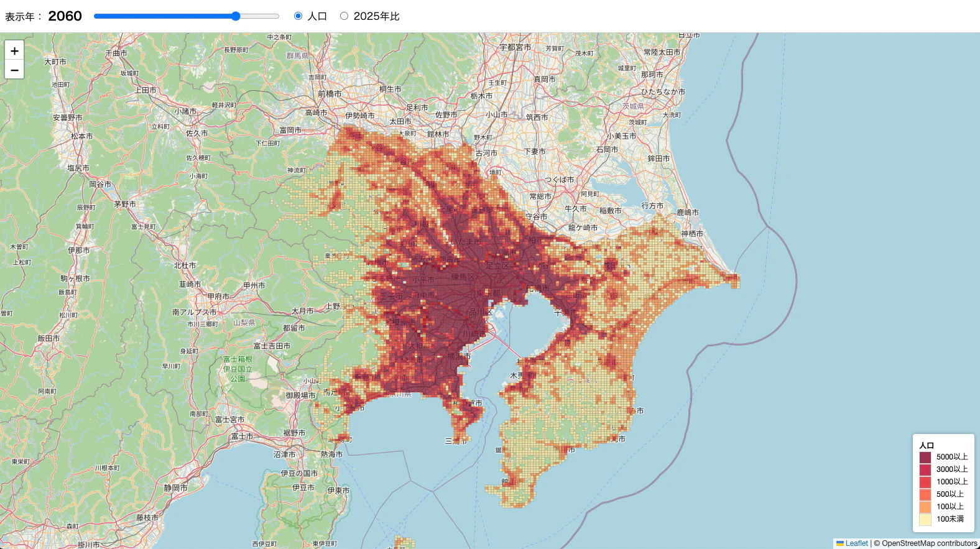Click the year slider thumb
Image resolution: width=980 pixels, height=549 pixels.
tap(236, 16)
